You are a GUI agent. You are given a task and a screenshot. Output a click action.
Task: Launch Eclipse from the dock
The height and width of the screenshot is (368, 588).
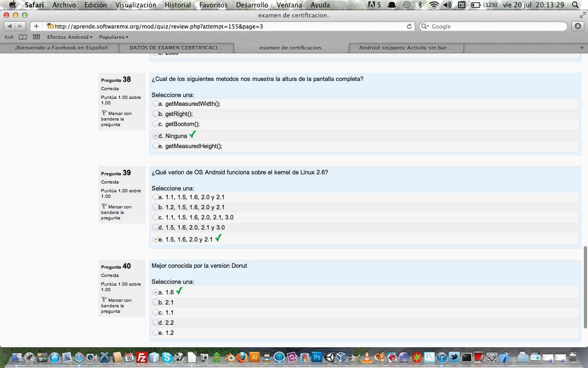[404, 357]
